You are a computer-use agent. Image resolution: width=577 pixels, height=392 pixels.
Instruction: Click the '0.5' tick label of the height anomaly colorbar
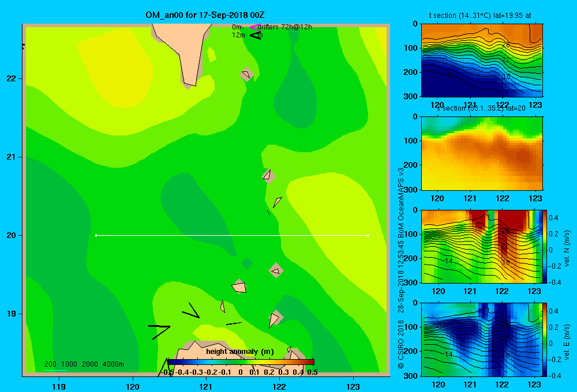pos(312,372)
